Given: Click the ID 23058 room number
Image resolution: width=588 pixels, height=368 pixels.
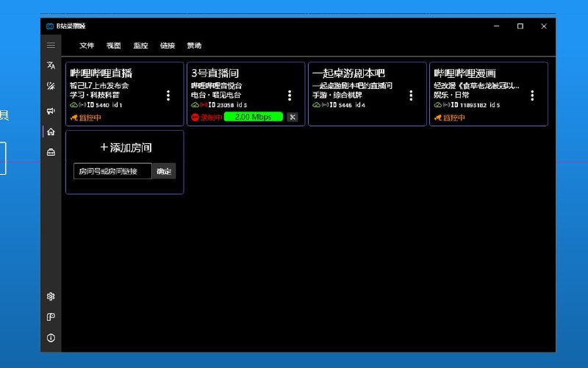Looking at the screenshot, I should 221,105.
